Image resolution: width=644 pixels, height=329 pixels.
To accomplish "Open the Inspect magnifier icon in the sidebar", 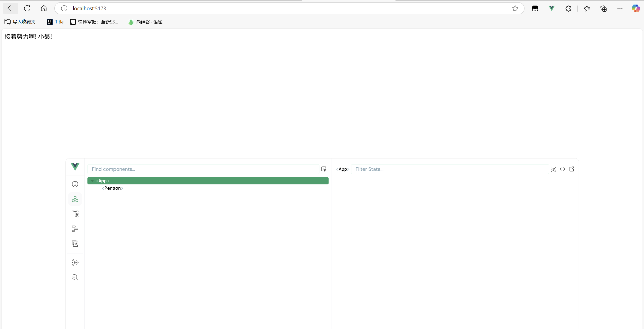I will 75,277.
